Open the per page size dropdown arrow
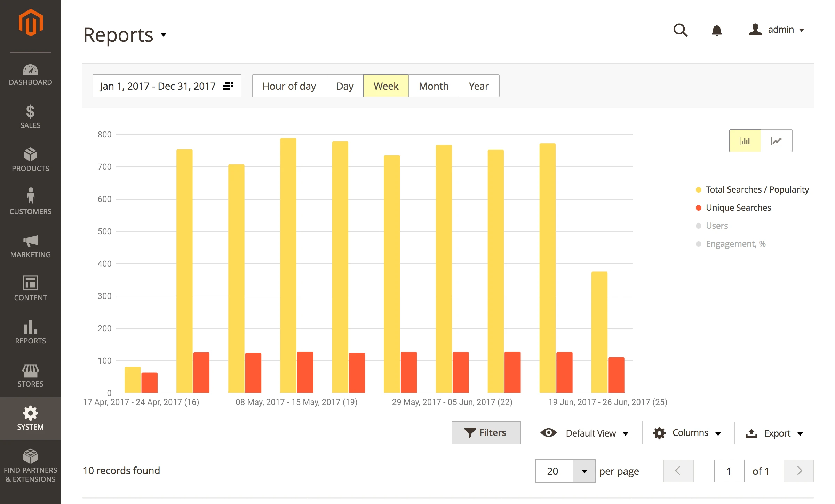835x504 pixels. [584, 471]
